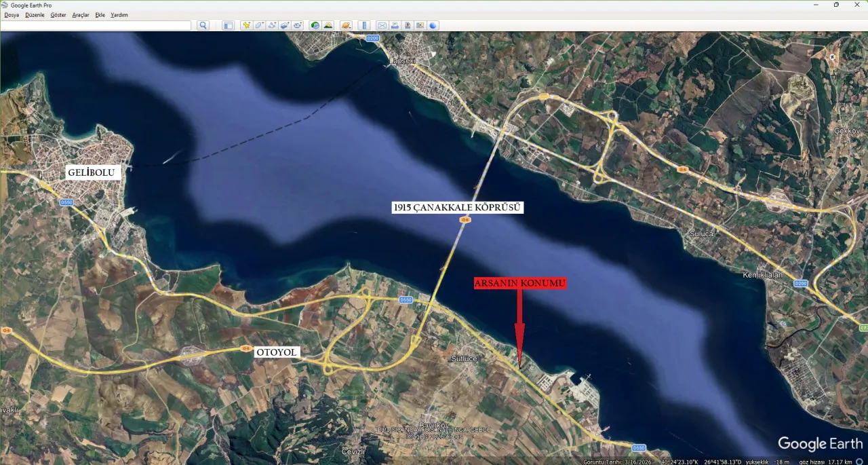The height and width of the screenshot is (465, 868).
Task: Choose the Add Image Overlay tool
Action: (285, 25)
